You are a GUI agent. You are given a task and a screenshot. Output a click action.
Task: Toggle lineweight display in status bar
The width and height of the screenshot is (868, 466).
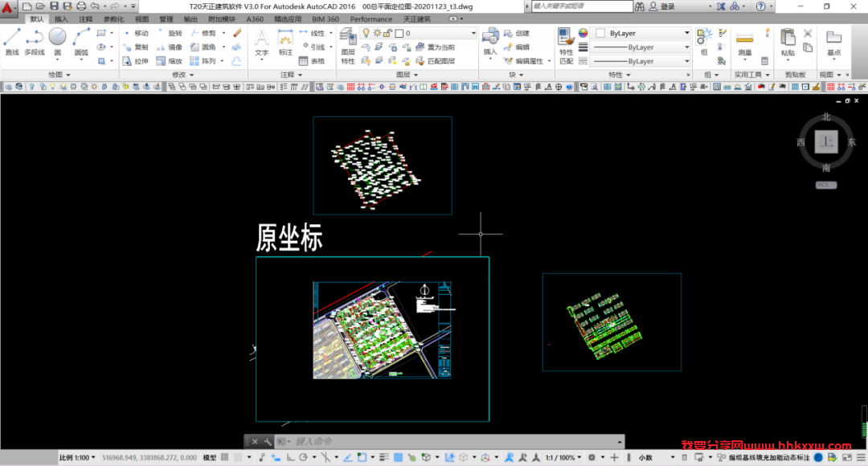[x=383, y=457]
